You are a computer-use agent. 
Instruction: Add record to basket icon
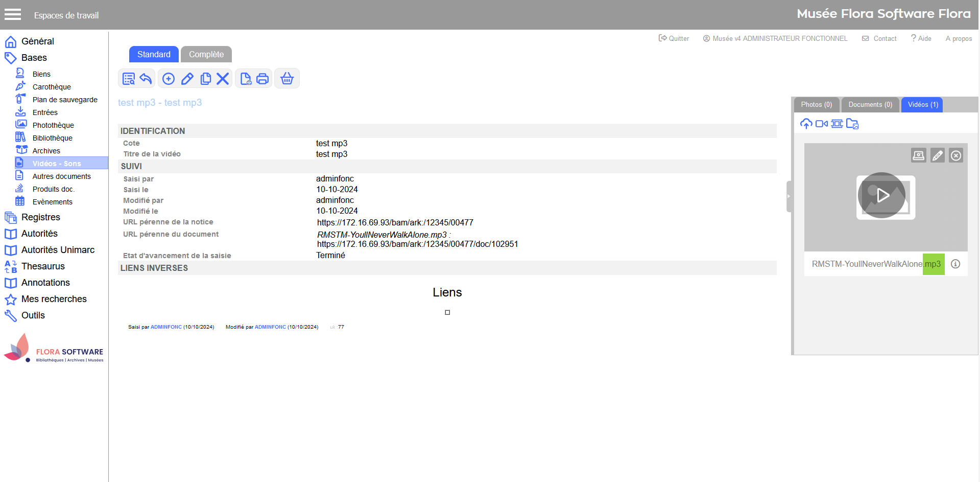point(287,79)
